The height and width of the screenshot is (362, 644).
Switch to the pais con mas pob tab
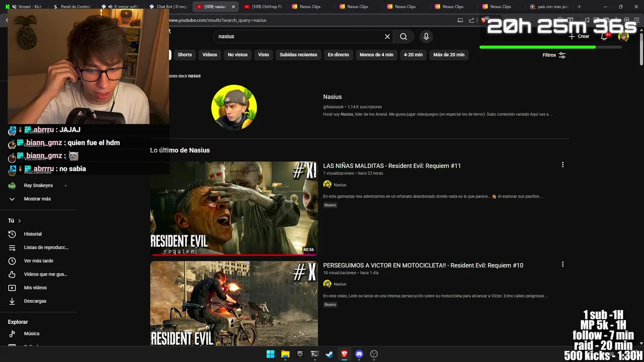pyautogui.click(x=549, y=7)
